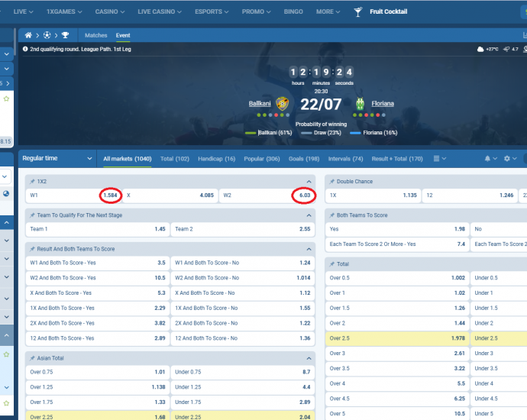Select Team 2 to qualify at 2.55

click(243, 229)
